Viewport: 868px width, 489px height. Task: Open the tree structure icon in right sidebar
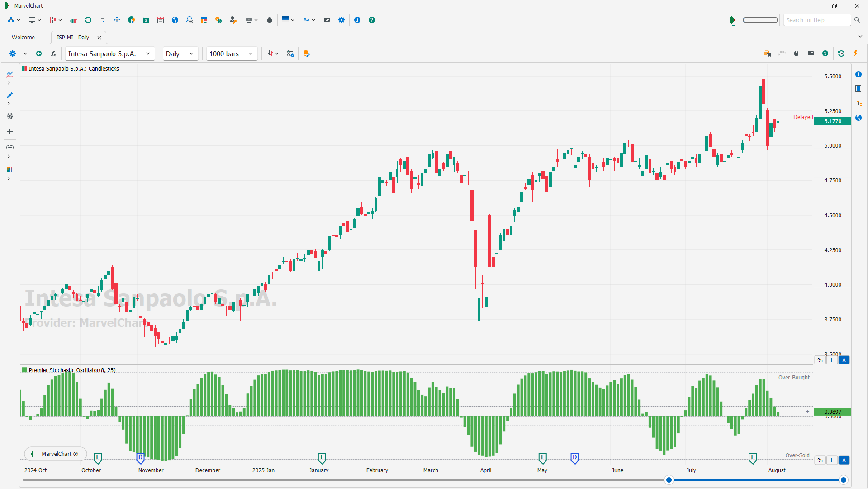click(x=859, y=103)
